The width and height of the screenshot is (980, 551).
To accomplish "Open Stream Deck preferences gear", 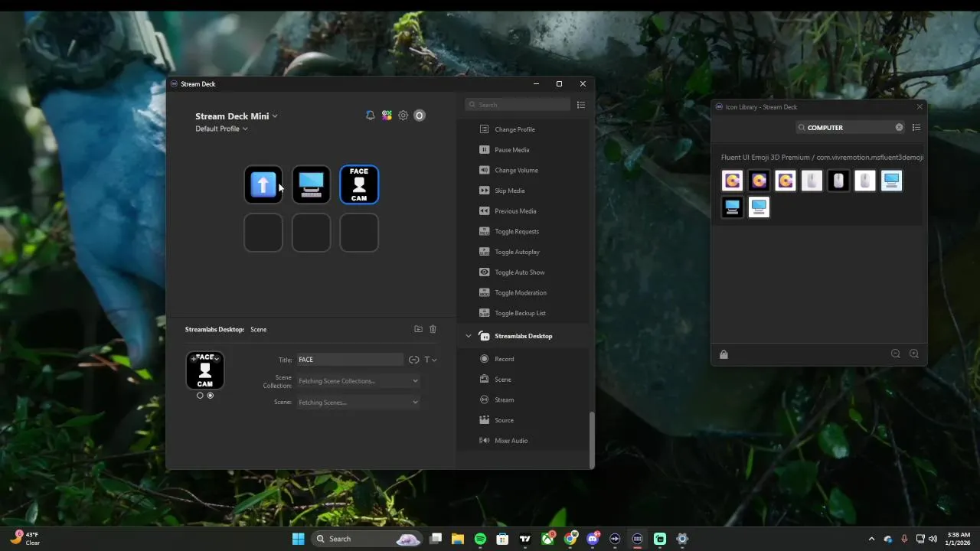I will [x=403, y=116].
